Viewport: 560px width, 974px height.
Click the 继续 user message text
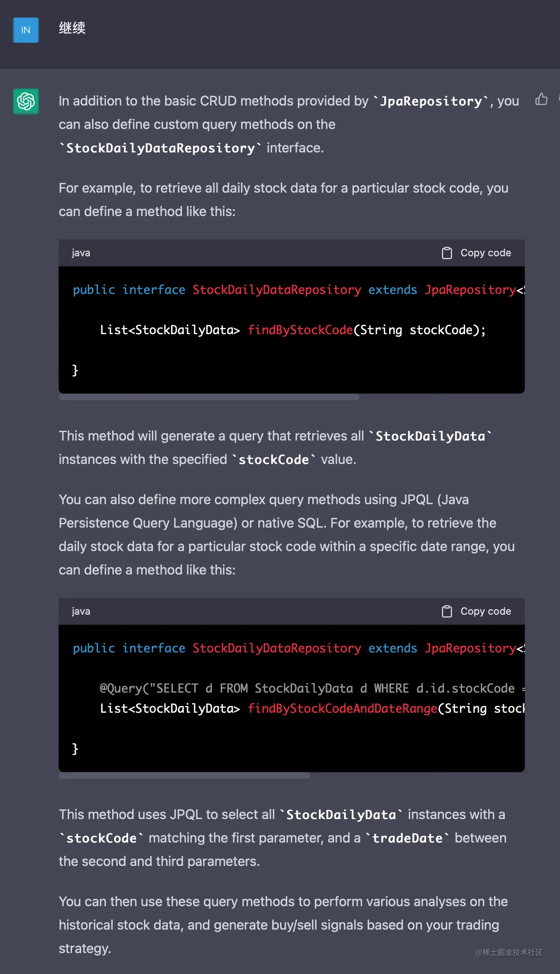[72, 29]
